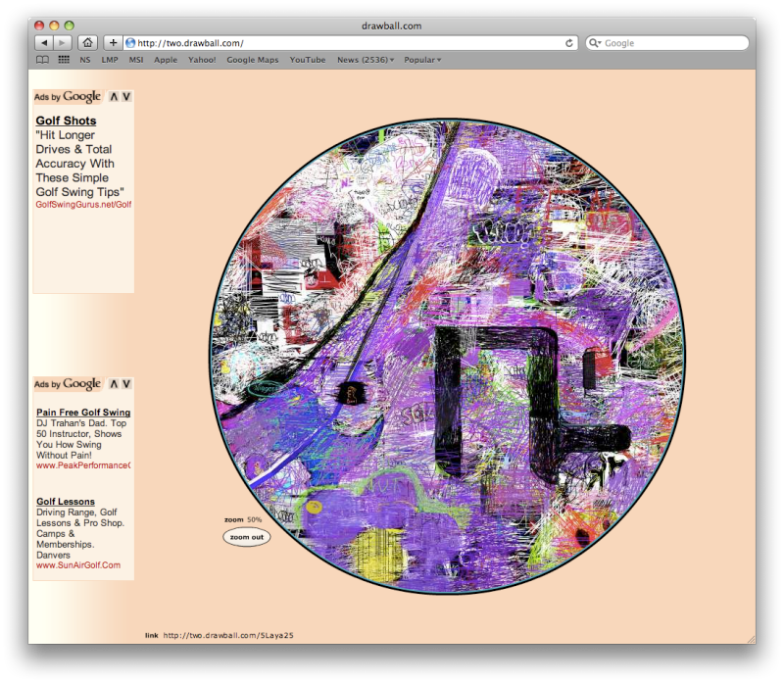The height and width of the screenshot is (683, 784).
Task: Open the Google search magnifier dropdown
Action: (596, 43)
